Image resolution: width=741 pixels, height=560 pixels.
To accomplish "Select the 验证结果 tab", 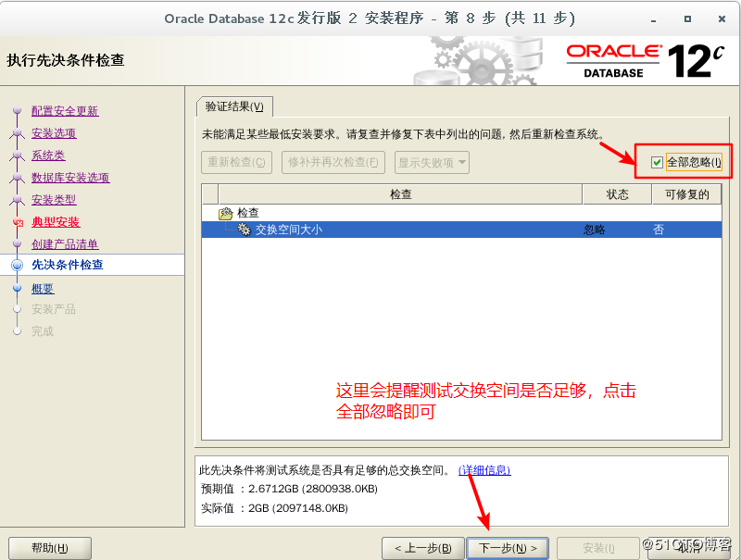I will 234,106.
